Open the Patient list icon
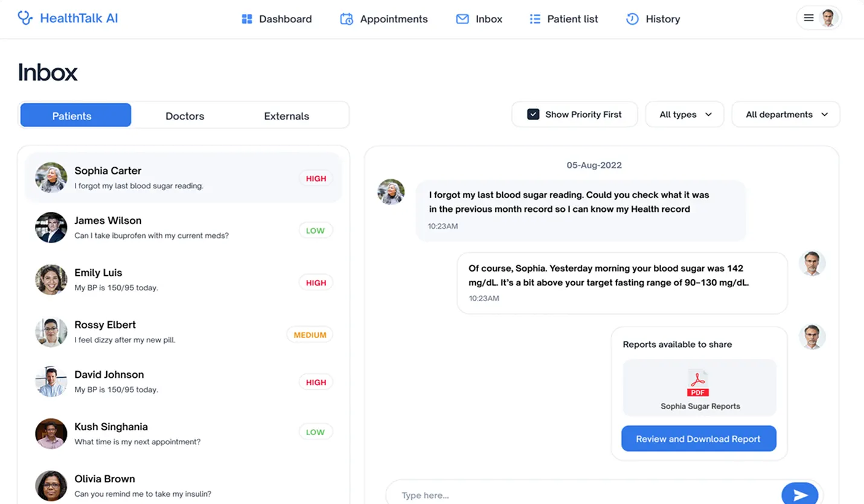 coord(535,19)
